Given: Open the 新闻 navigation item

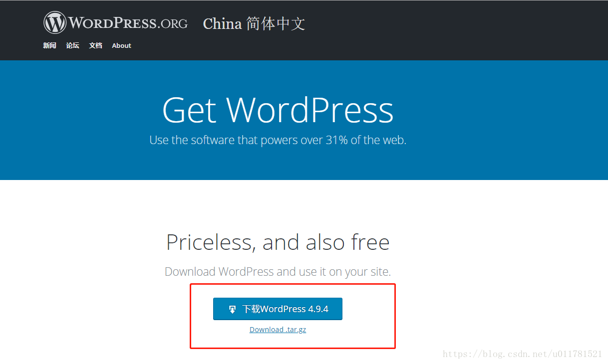Looking at the screenshot, I should (49, 45).
